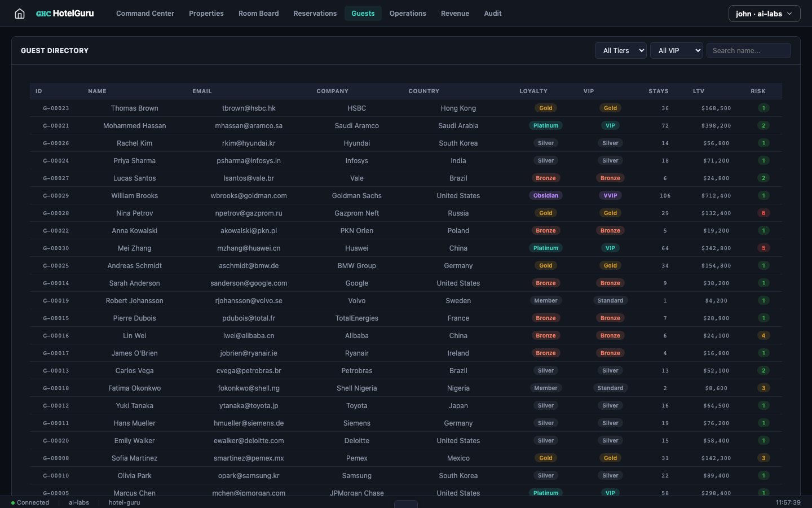Switch to the Reservations tab

(x=315, y=13)
